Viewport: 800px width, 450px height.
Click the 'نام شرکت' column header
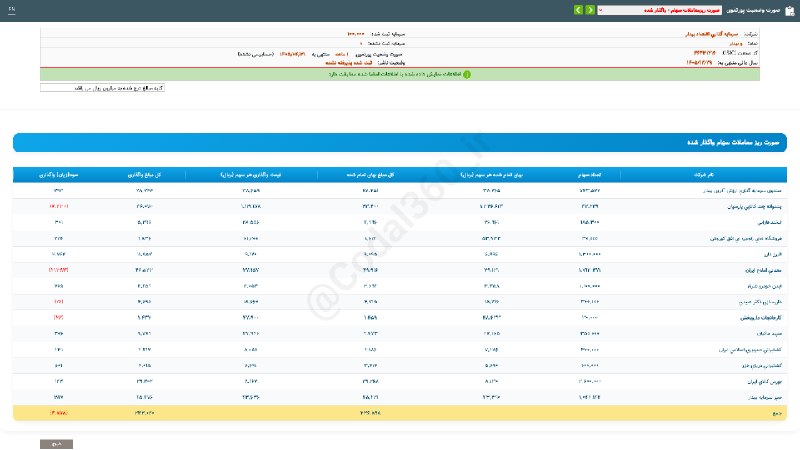(x=704, y=174)
